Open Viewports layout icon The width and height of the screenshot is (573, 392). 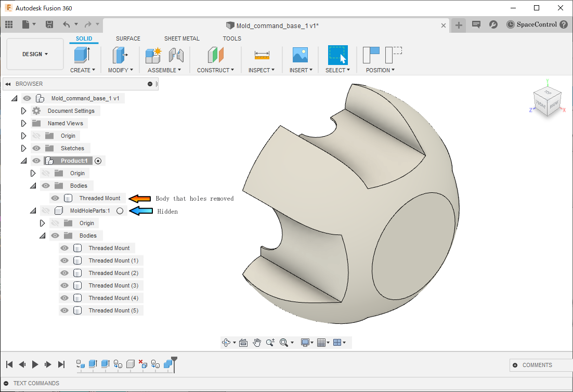337,342
